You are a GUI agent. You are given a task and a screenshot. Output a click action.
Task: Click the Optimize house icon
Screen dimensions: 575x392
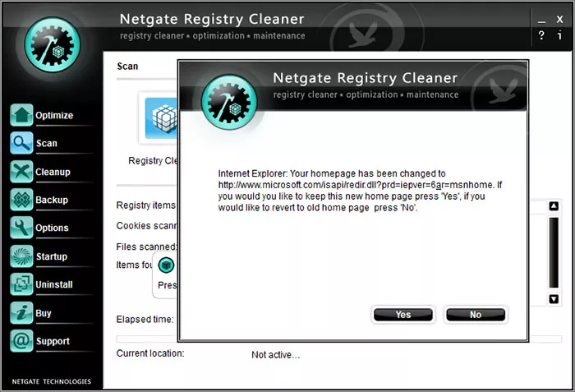pos(21,115)
